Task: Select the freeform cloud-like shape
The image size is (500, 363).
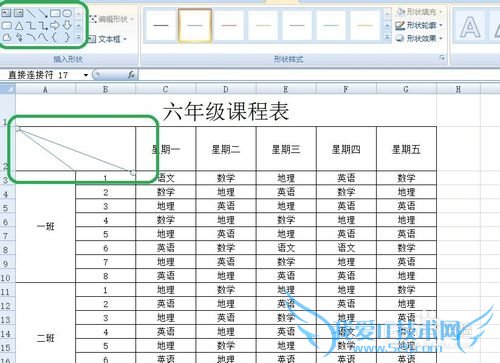Action: [7, 37]
